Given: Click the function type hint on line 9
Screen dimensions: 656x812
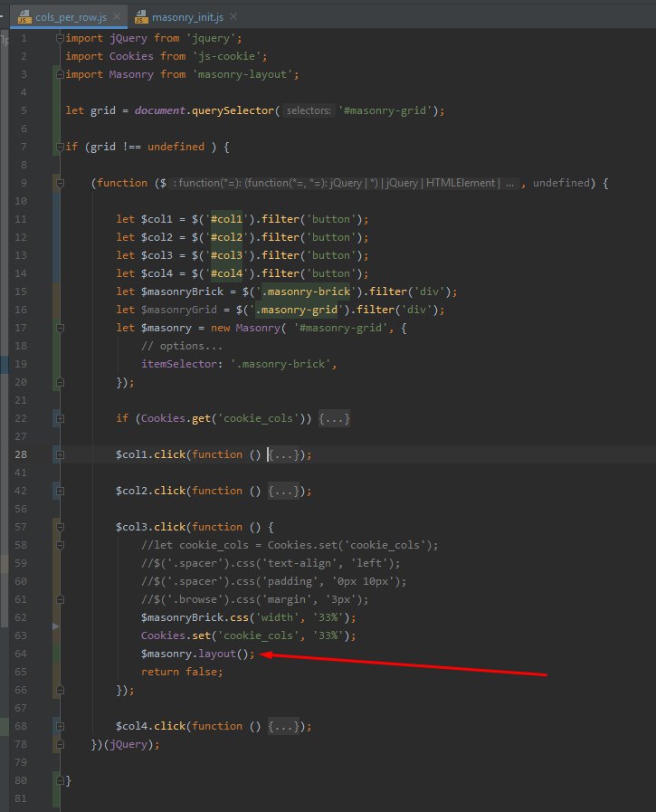Looking at the screenshot, I should tap(345, 183).
